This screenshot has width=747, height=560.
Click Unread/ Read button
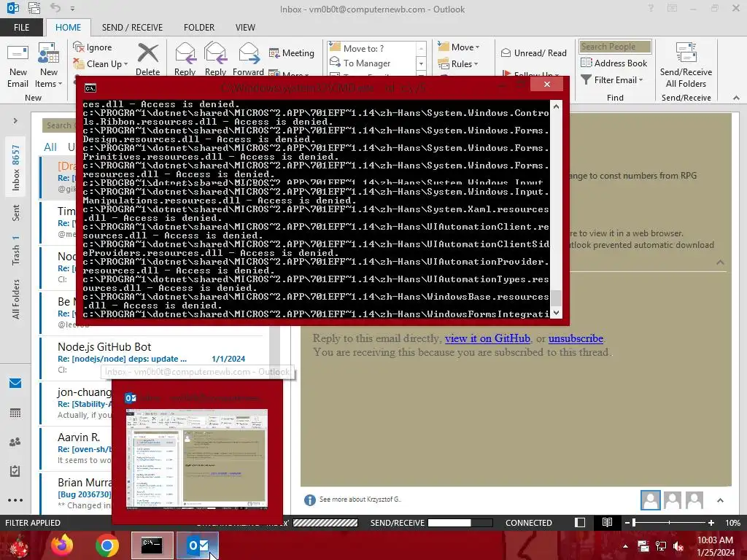pyautogui.click(x=533, y=52)
